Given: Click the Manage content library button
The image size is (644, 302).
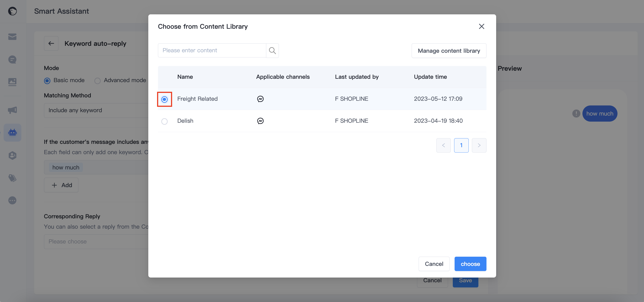Looking at the screenshot, I should [449, 51].
